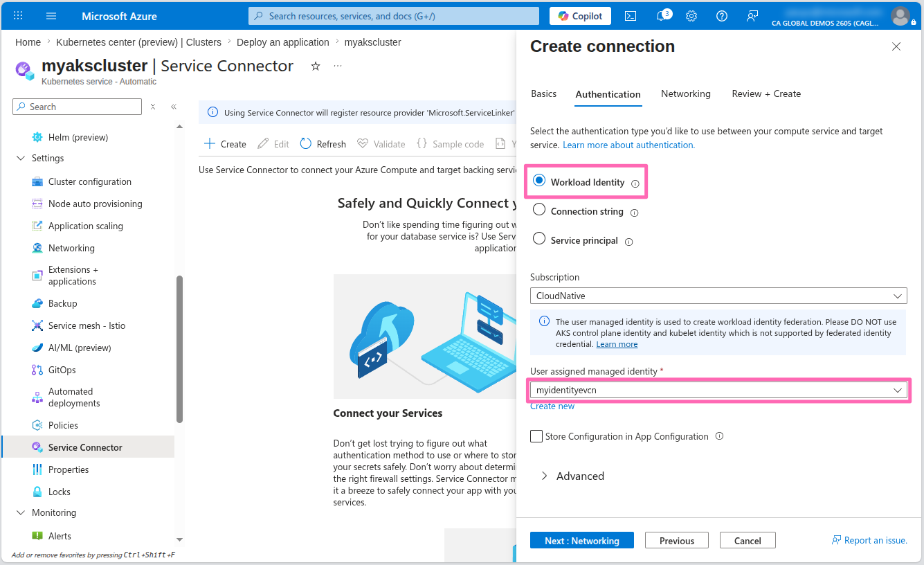
Task: Click the Cancel button
Action: (748, 541)
